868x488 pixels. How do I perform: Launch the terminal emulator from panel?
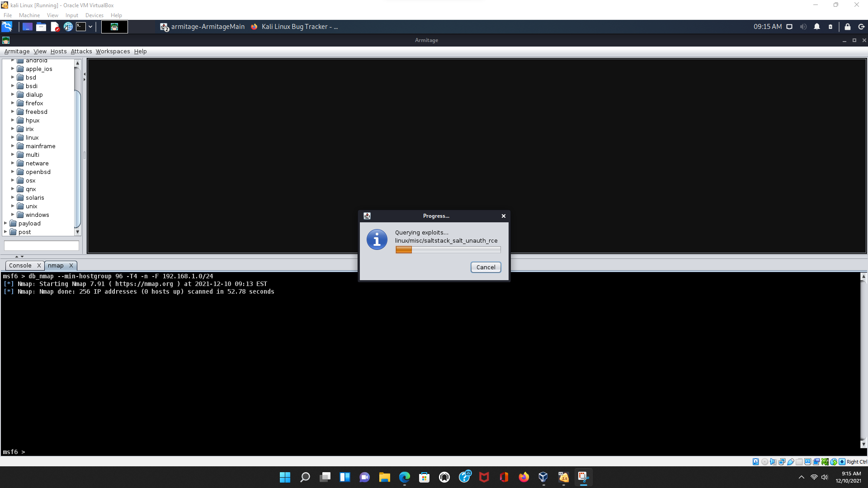tap(80, 27)
